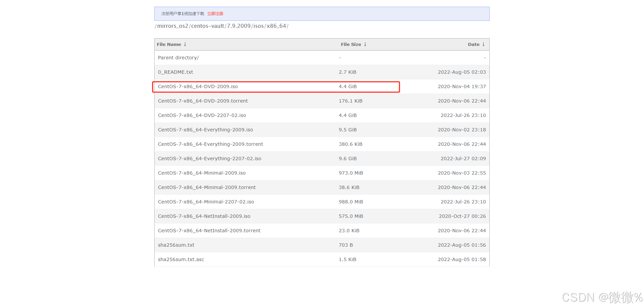This screenshot has width=644, height=308.
Task: Download CentOS-7-x86_64-Everything-2207-02.iso
Action: pos(209,159)
